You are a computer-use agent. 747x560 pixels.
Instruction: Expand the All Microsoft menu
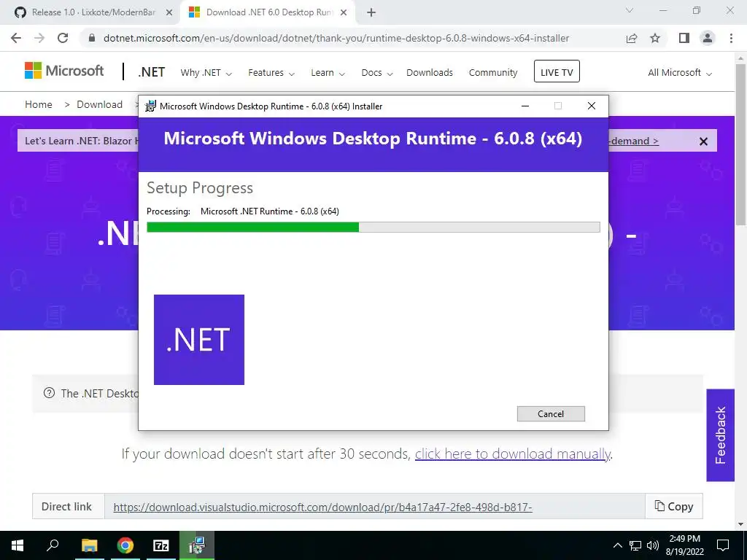[680, 73]
